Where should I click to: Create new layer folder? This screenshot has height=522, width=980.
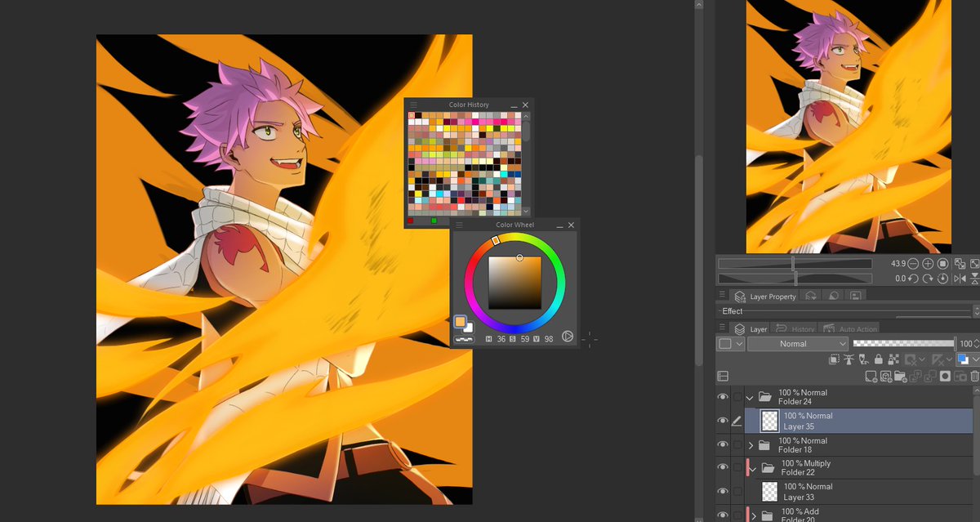tap(900, 376)
